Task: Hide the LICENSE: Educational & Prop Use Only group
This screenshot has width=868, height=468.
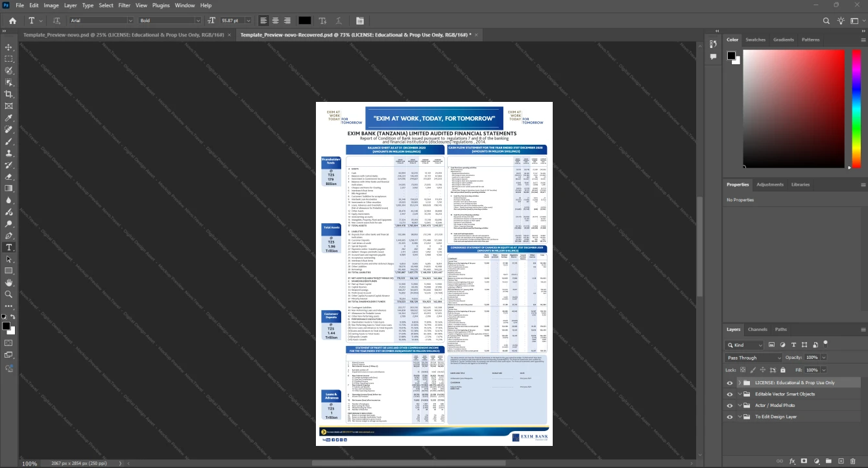Action: pos(730,383)
